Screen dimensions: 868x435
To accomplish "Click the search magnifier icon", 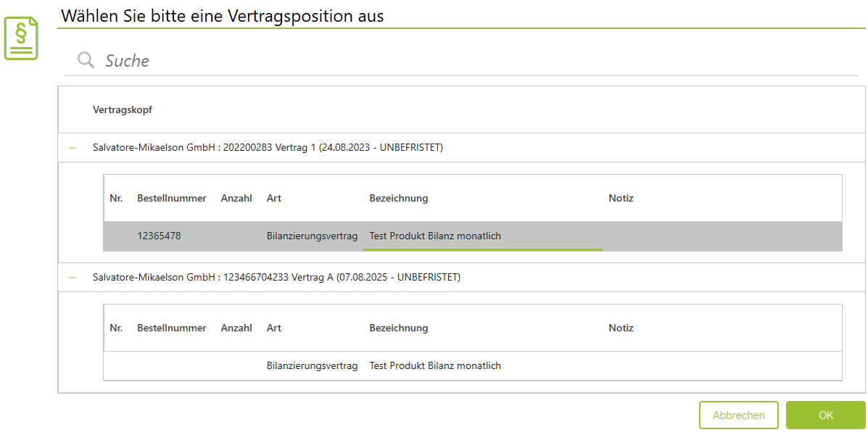I will tap(86, 60).
